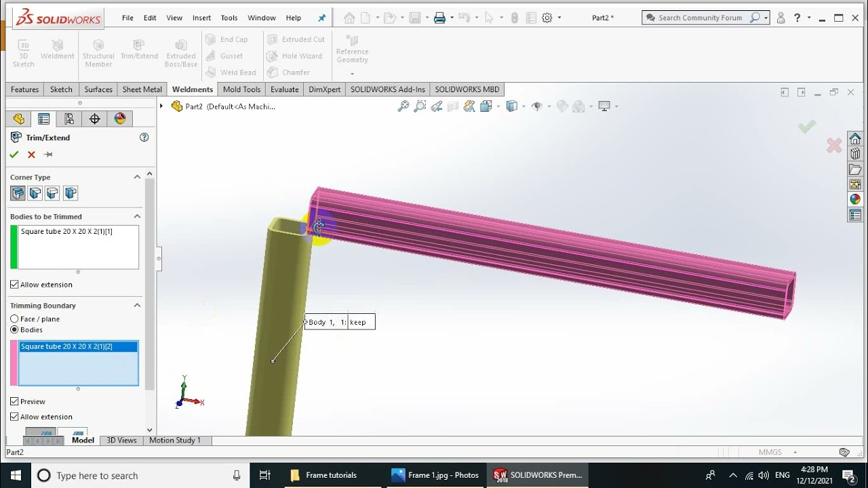
Task: Collapse the Trimming Boundary section
Action: pyautogui.click(x=137, y=305)
